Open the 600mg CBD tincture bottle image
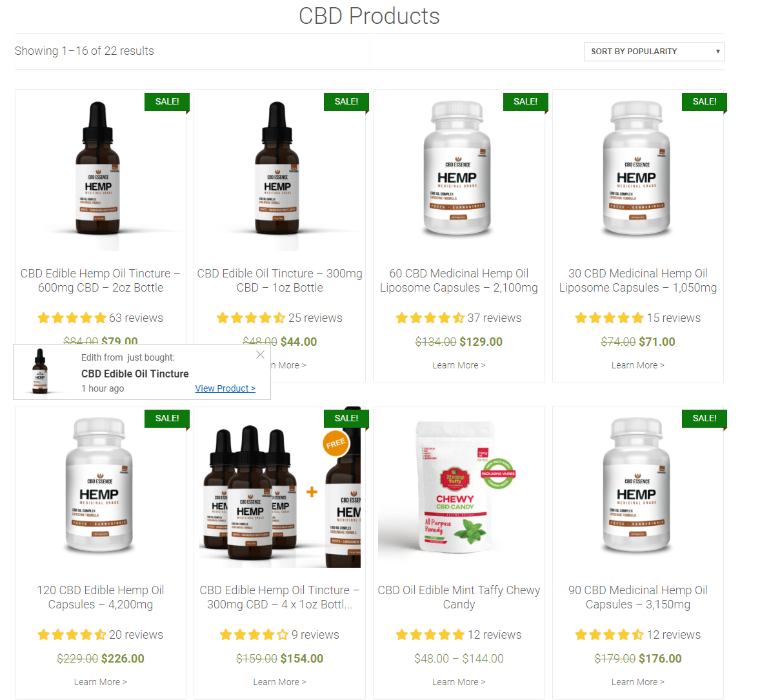The width and height of the screenshot is (760, 700). pos(98,168)
